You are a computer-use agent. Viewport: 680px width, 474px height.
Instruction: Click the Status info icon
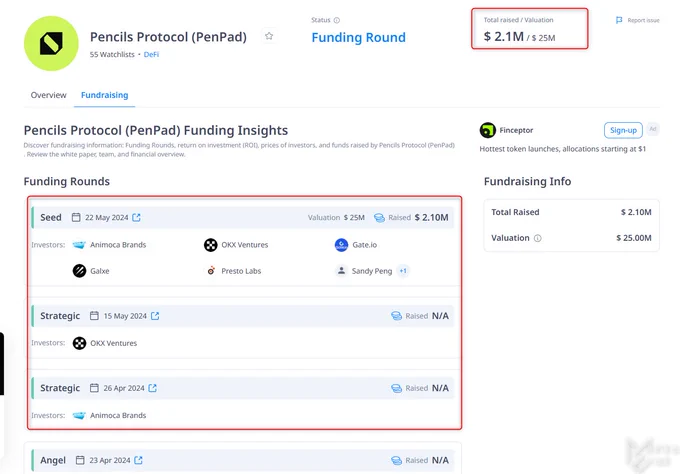(x=337, y=20)
